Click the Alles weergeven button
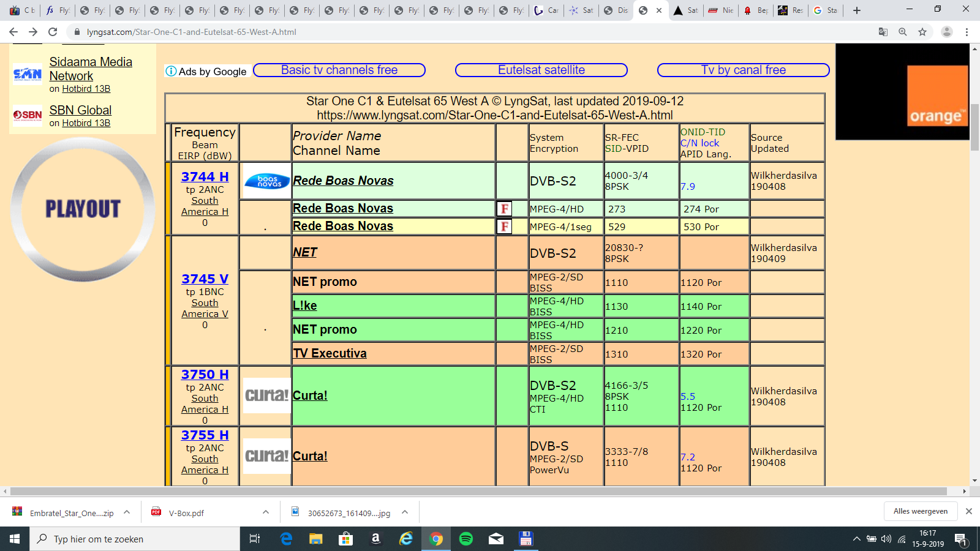 click(920, 511)
